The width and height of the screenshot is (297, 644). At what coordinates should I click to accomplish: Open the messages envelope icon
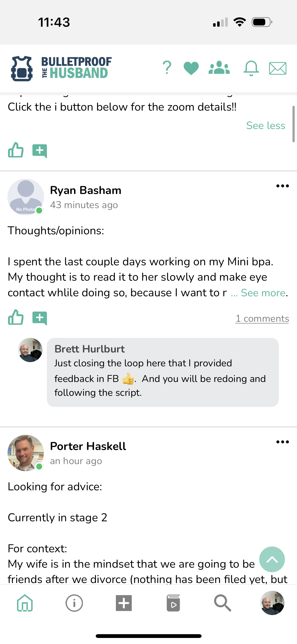[x=278, y=68]
